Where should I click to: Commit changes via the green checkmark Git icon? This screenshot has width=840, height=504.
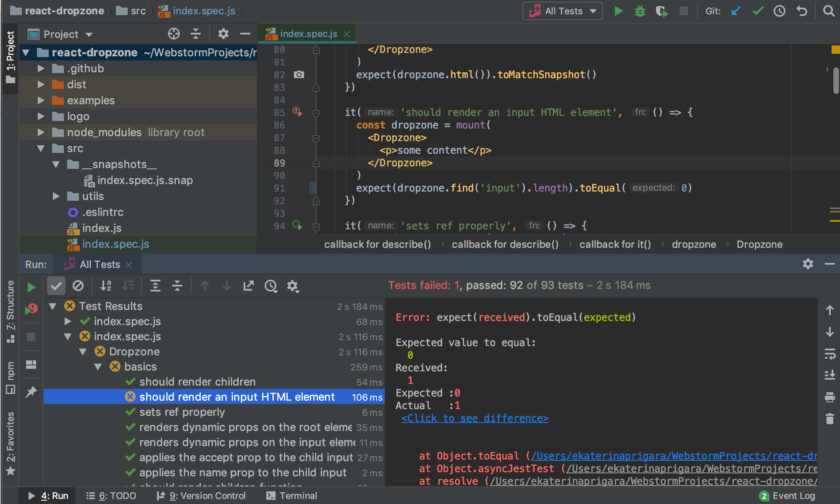(x=758, y=11)
